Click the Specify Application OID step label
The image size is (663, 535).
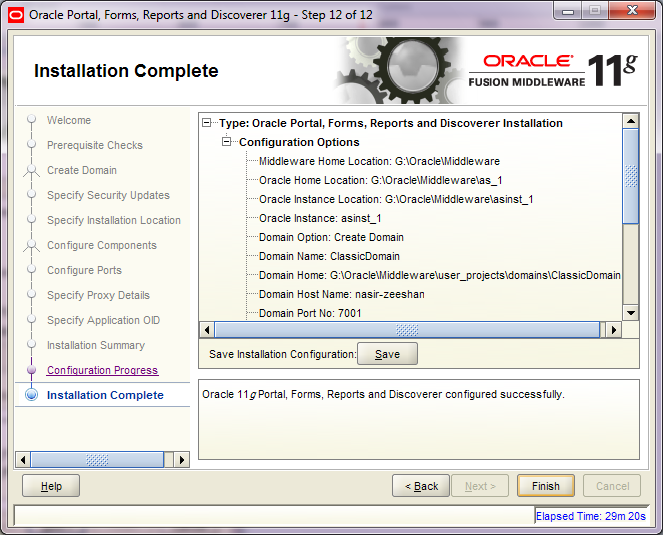[104, 320]
